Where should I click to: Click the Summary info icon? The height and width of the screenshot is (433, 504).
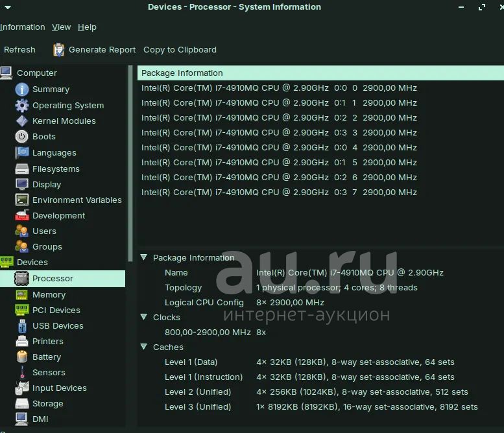[x=22, y=89]
